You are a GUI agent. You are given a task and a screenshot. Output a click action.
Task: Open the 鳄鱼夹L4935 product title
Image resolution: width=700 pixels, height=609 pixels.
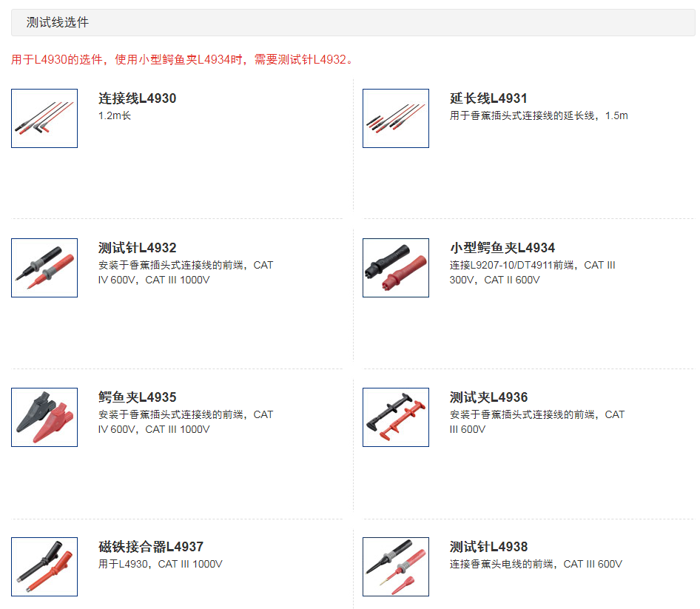click(x=138, y=397)
